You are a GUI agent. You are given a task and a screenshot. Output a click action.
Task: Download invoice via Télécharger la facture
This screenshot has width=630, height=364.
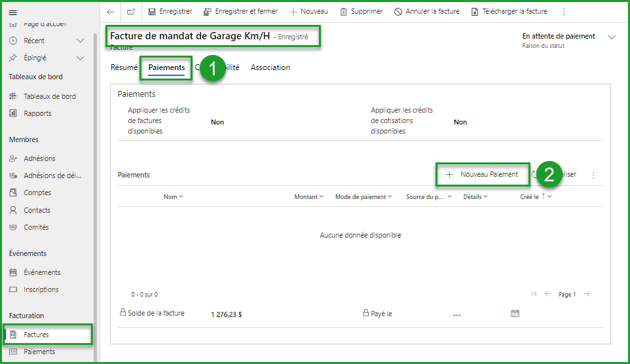[x=509, y=12]
